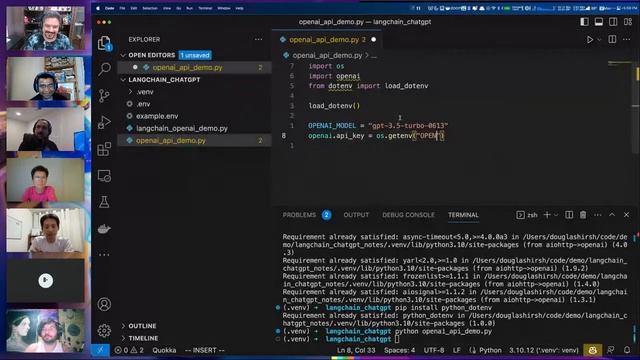The height and width of the screenshot is (360, 640).
Task: Open terminal panel more actions ellipsis
Action: click(598, 215)
